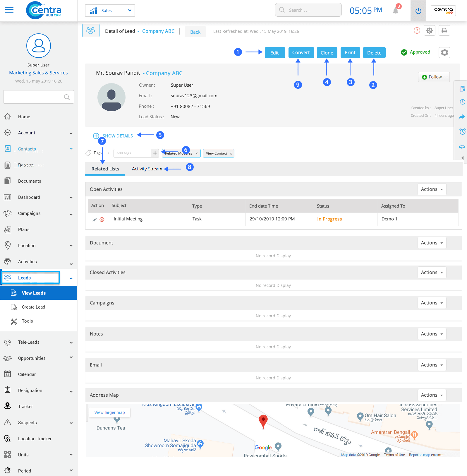Click the top Search input field
This screenshot has height=476, width=467.
(308, 10)
